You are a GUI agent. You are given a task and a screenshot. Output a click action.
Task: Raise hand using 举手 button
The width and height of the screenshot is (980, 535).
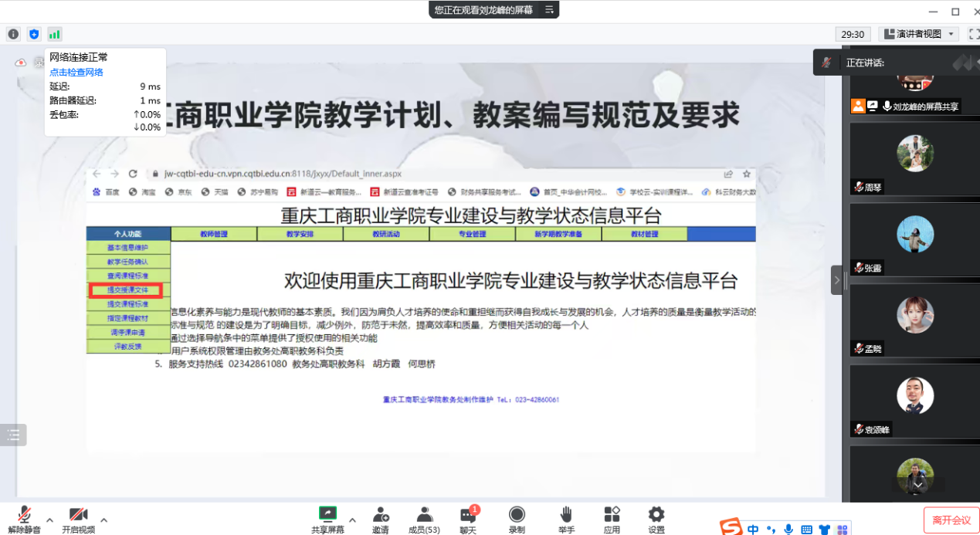tap(566, 520)
